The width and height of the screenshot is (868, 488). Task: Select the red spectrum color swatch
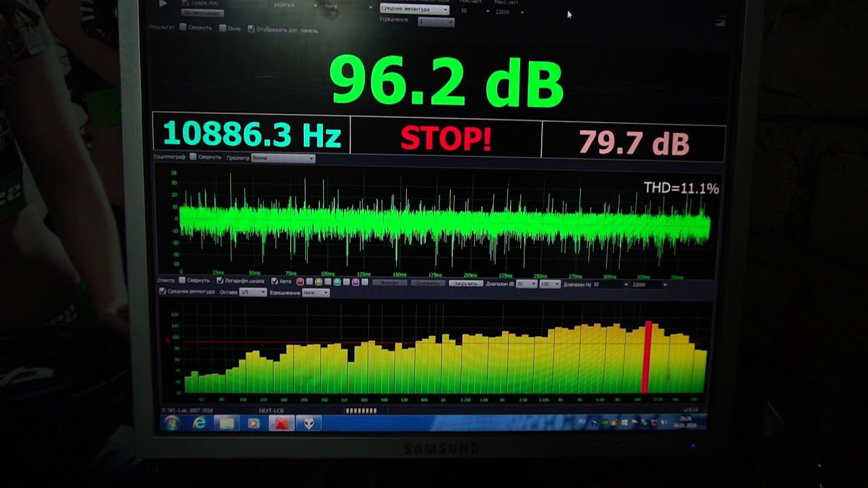pos(300,281)
